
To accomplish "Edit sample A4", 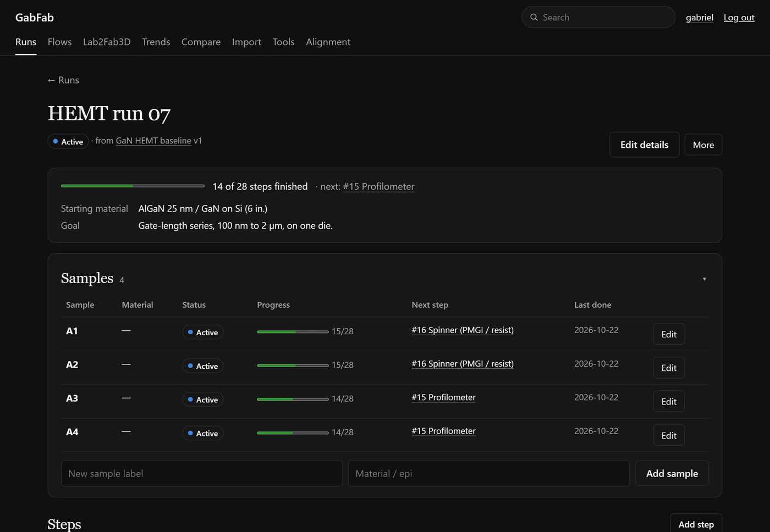I will coord(669,435).
